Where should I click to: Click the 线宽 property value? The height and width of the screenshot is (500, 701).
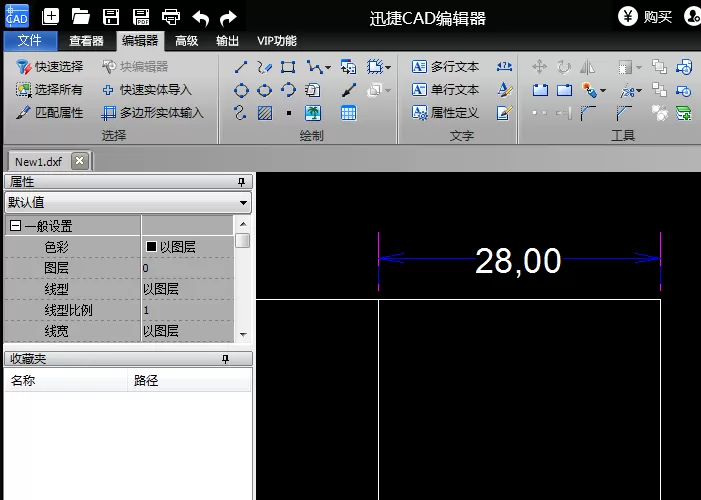coord(188,331)
